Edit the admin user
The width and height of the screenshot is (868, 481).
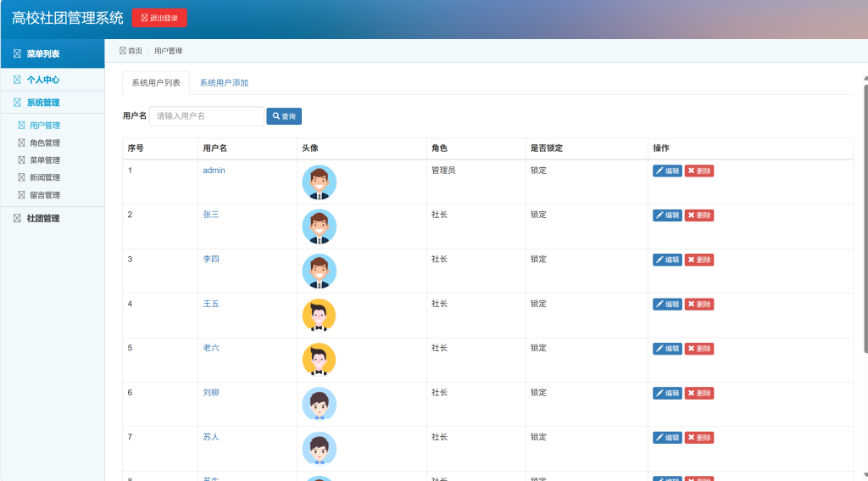point(667,171)
